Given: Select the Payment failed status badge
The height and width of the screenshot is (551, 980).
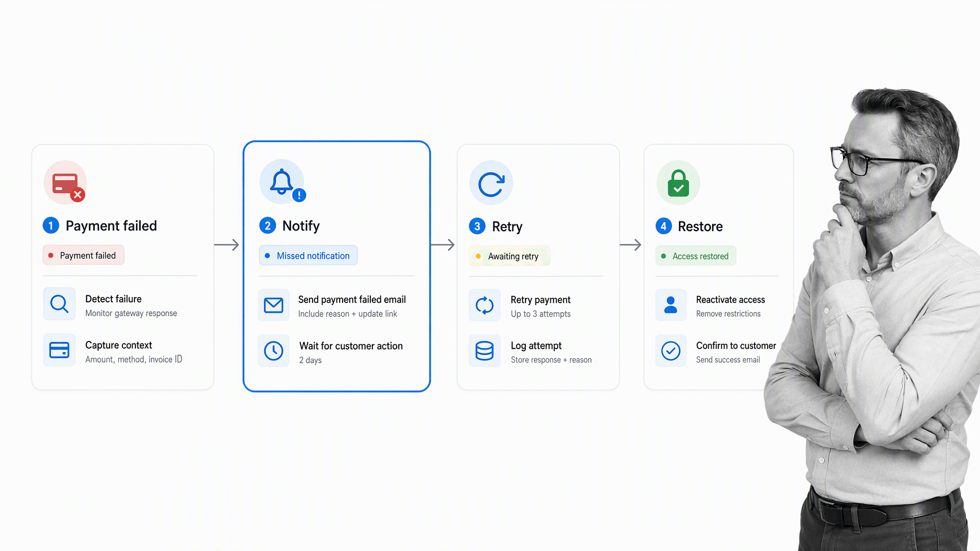Looking at the screenshot, I should (x=84, y=255).
